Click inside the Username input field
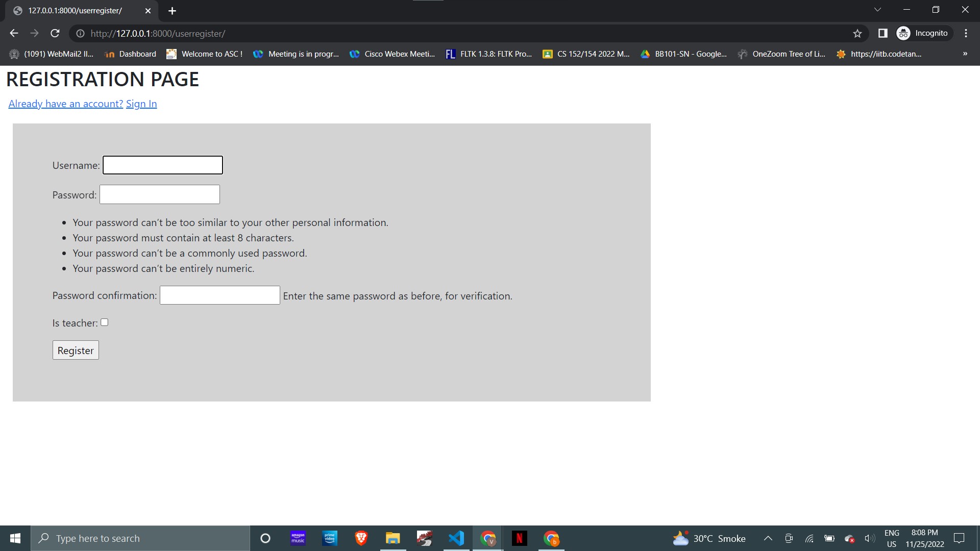The height and width of the screenshot is (551, 980). (162, 165)
